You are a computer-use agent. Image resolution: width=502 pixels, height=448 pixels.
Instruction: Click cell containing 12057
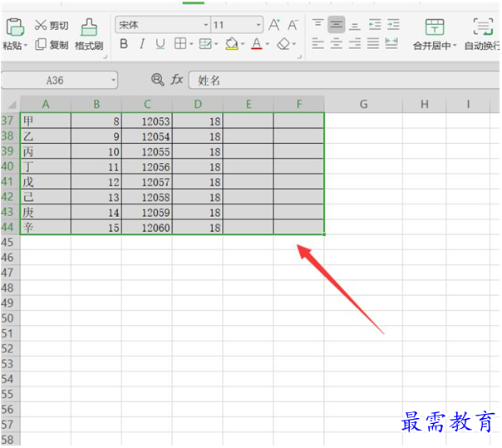pyautogui.click(x=147, y=182)
